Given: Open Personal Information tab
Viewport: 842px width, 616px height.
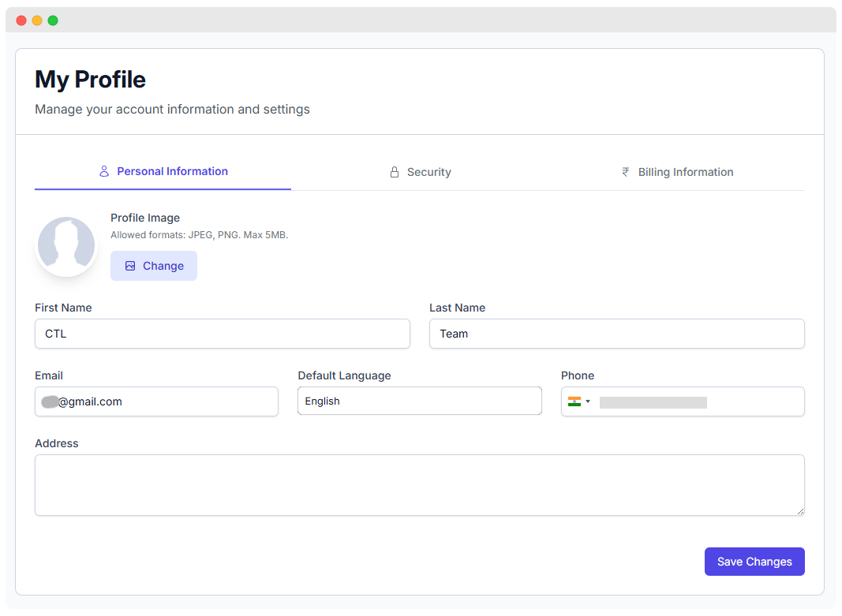Looking at the screenshot, I should coord(172,171).
